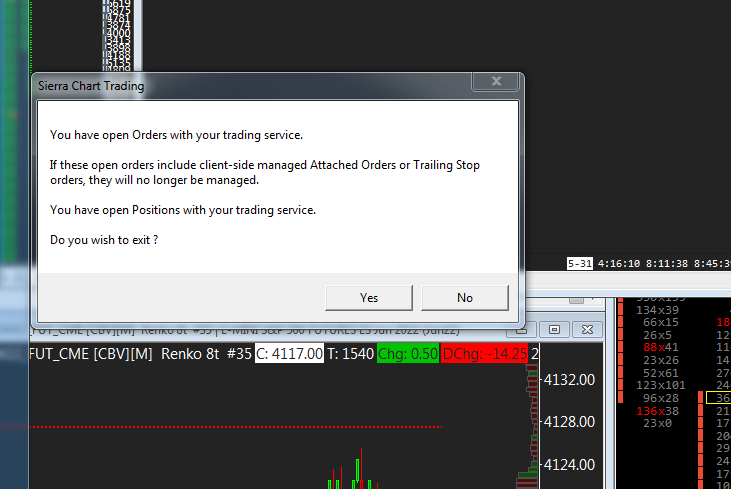This screenshot has height=489, width=731.
Task: Click the 52x61 footprint cell
Action: pos(661,373)
